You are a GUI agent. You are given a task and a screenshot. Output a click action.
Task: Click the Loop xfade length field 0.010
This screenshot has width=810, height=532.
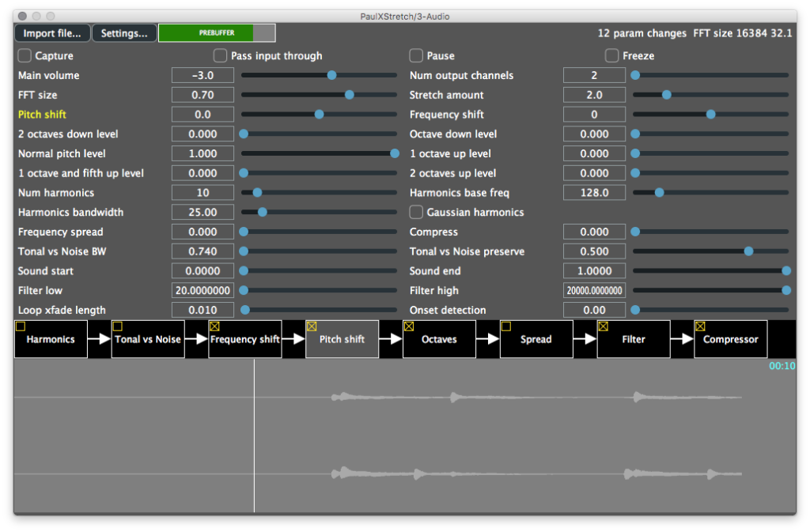(202, 310)
